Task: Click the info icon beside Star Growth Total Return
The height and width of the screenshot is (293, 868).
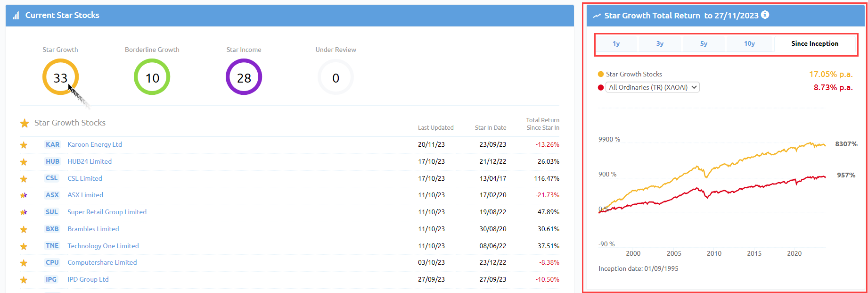Action: coord(765,15)
